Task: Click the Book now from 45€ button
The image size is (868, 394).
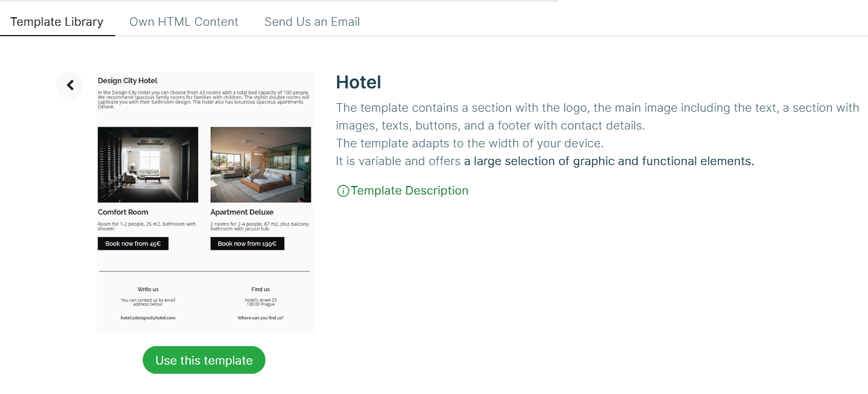Action: 133,244
